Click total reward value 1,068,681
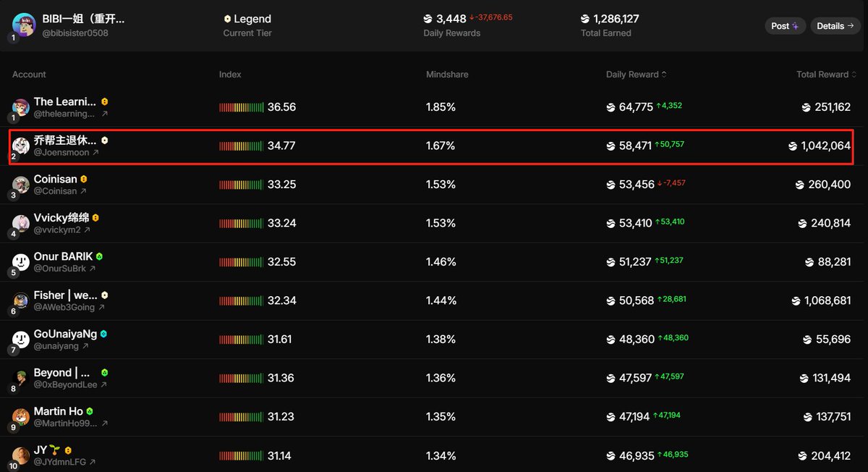 click(827, 300)
